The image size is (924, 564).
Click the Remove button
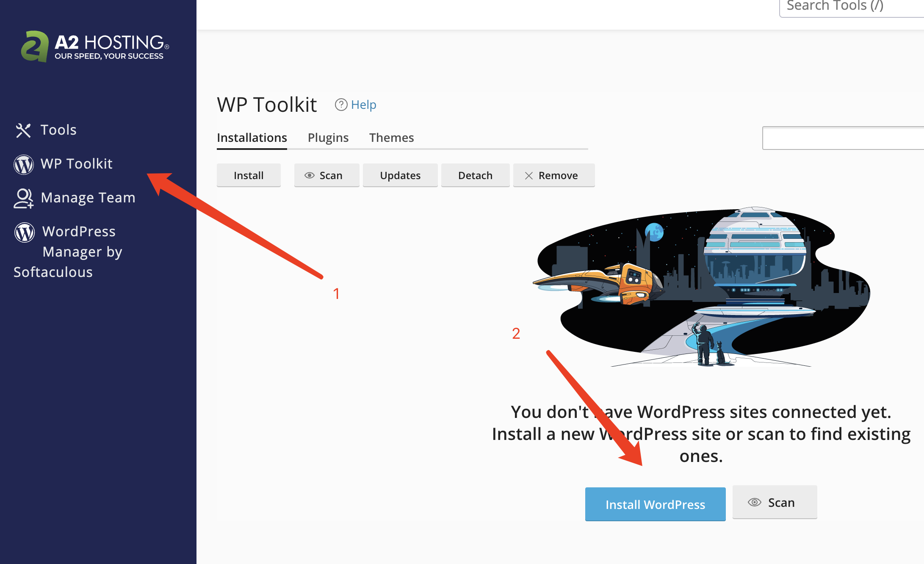554,175
